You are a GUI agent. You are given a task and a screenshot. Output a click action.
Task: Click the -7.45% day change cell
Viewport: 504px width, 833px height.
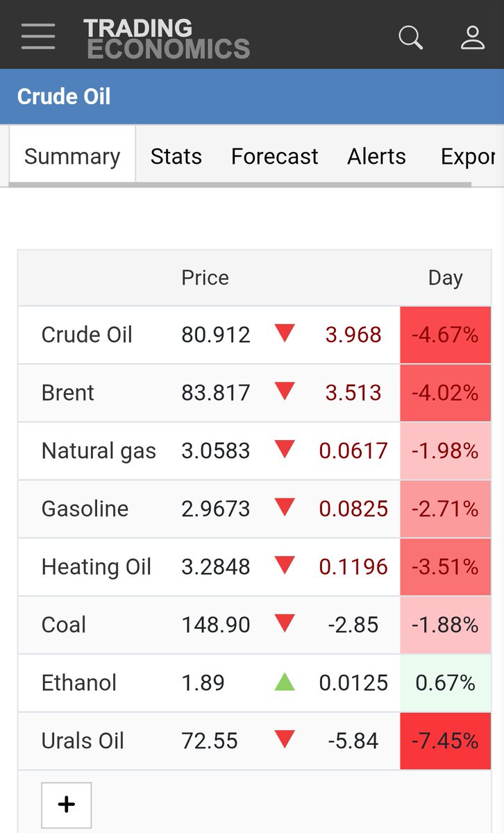coord(445,741)
